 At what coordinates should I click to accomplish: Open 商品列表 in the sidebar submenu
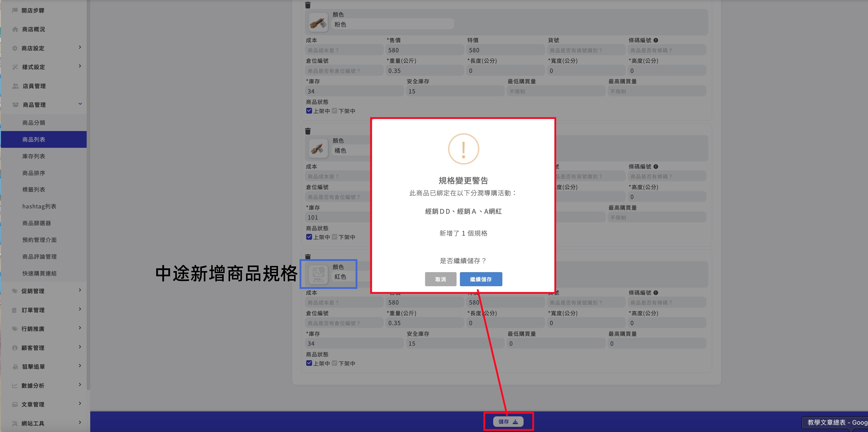point(44,139)
